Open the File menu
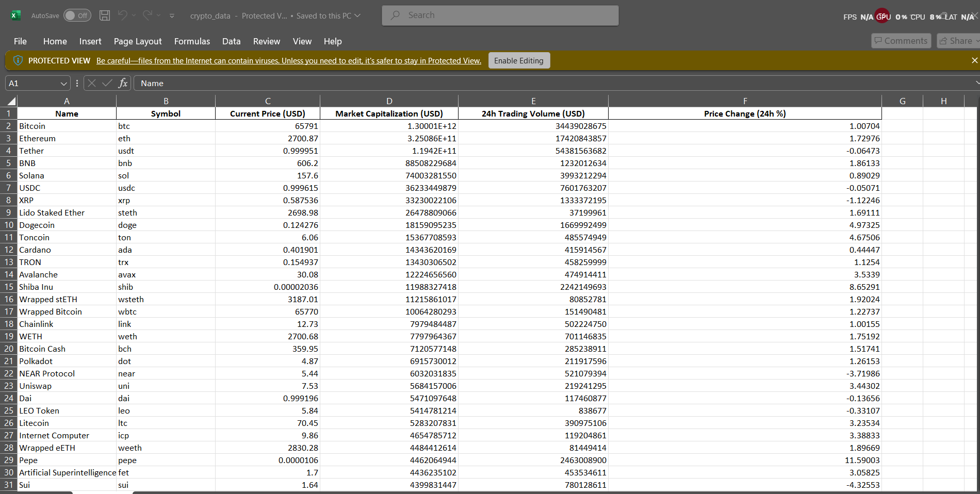This screenshot has height=494, width=980. pyautogui.click(x=21, y=41)
